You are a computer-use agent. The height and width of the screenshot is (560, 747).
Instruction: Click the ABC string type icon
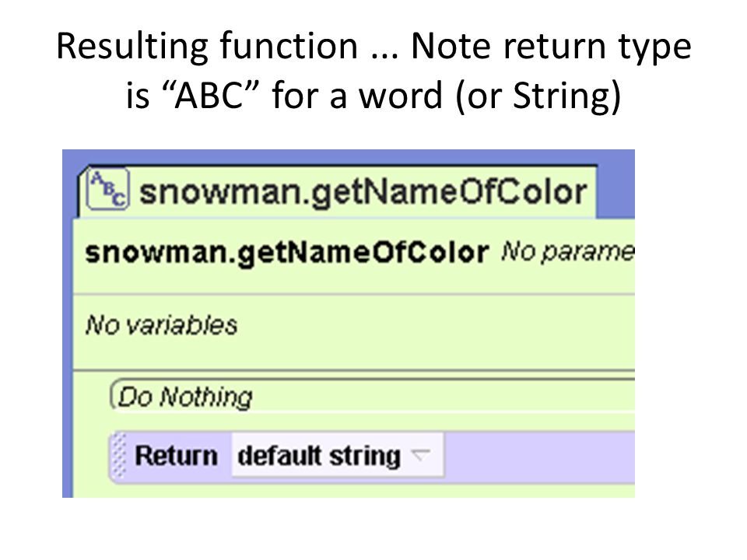[x=107, y=190]
